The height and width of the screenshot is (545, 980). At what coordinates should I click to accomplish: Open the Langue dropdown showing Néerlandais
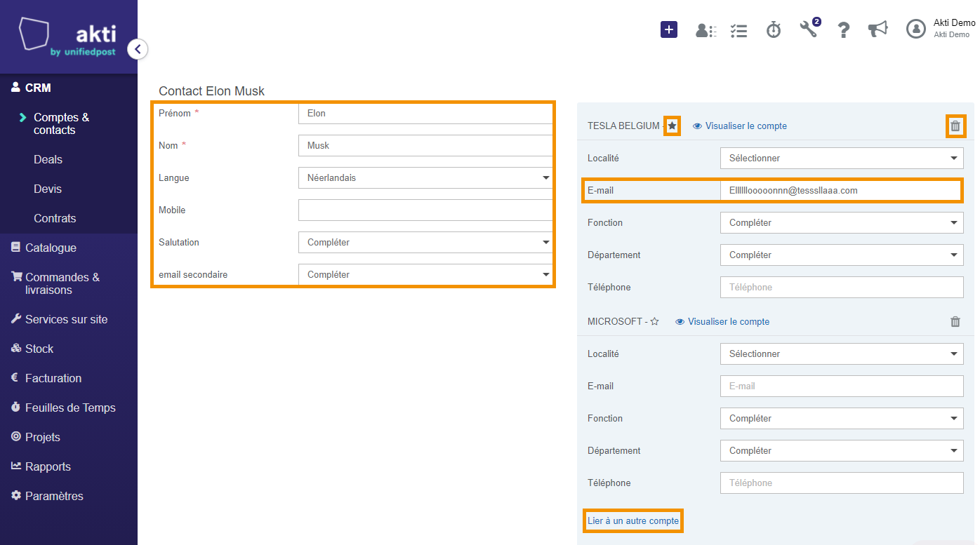[425, 178]
